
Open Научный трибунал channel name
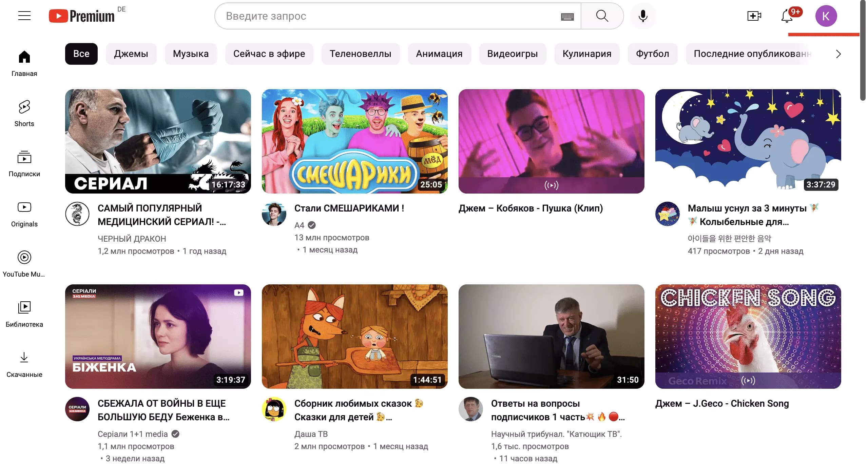[x=556, y=434]
